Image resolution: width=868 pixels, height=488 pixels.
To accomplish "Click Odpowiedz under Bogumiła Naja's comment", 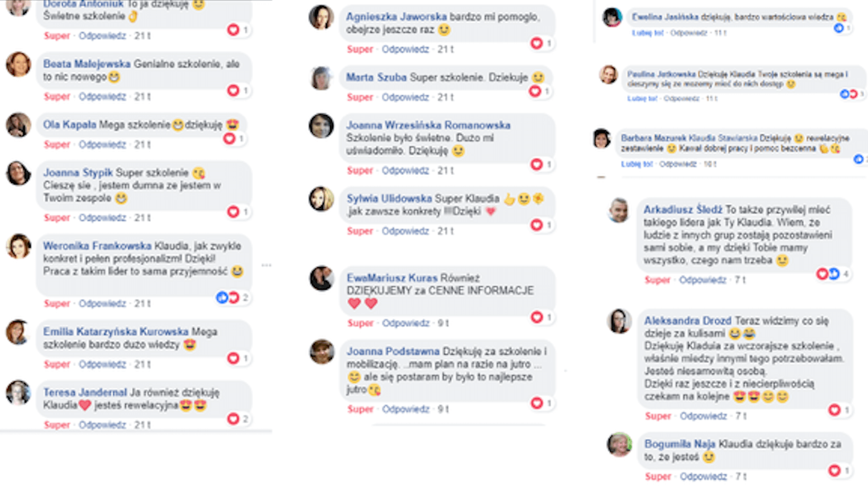I will [703, 476].
